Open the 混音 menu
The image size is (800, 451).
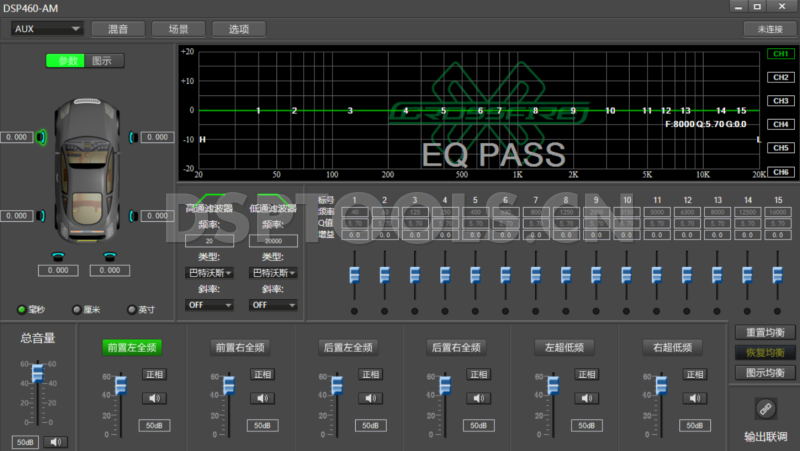pyautogui.click(x=118, y=29)
